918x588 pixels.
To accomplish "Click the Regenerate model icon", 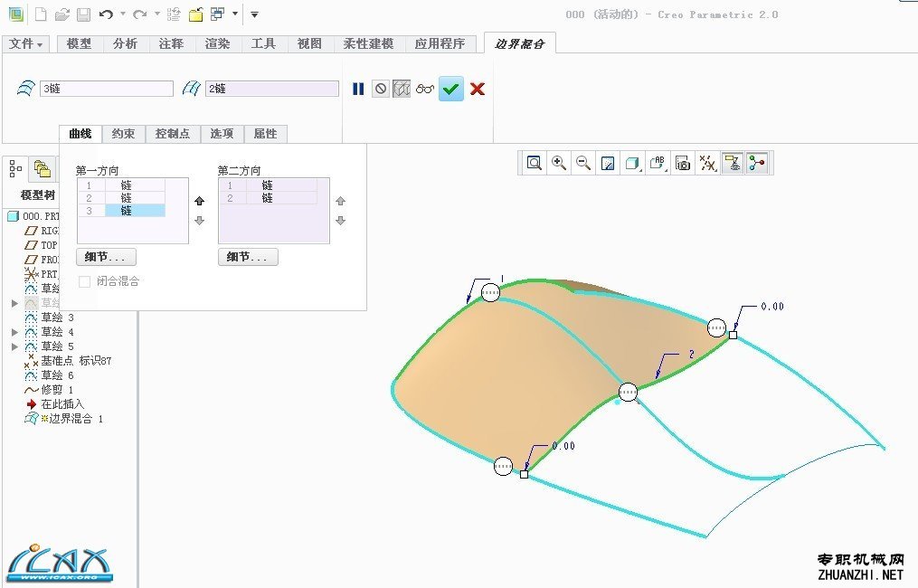I will click(174, 14).
